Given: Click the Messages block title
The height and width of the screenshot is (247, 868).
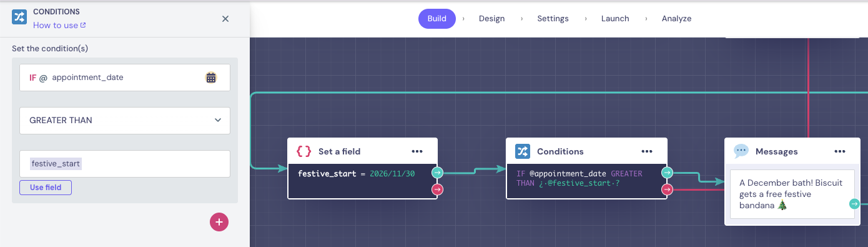Looking at the screenshot, I should pos(776,151).
